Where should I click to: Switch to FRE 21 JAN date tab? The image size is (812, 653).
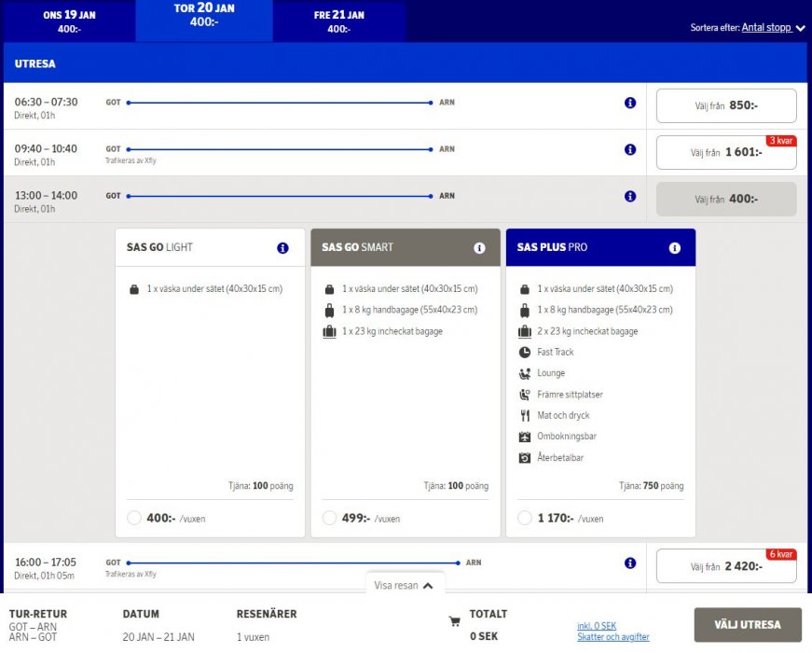(x=339, y=21)
